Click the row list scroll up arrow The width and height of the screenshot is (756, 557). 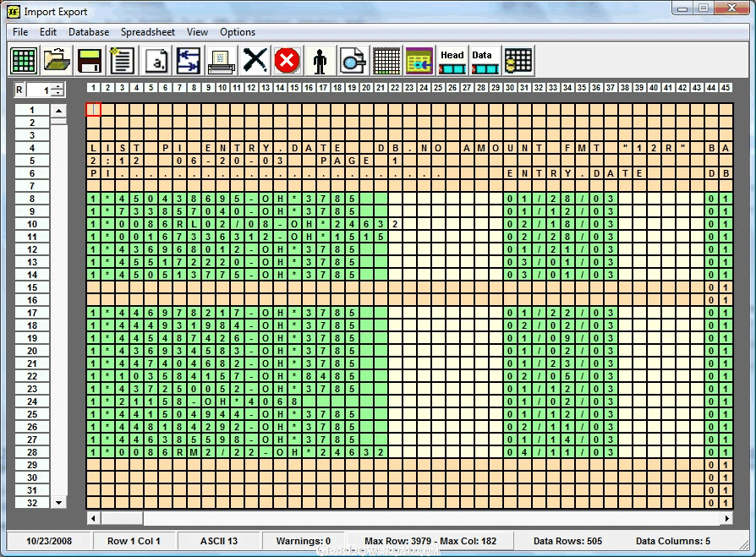(59, 111)
